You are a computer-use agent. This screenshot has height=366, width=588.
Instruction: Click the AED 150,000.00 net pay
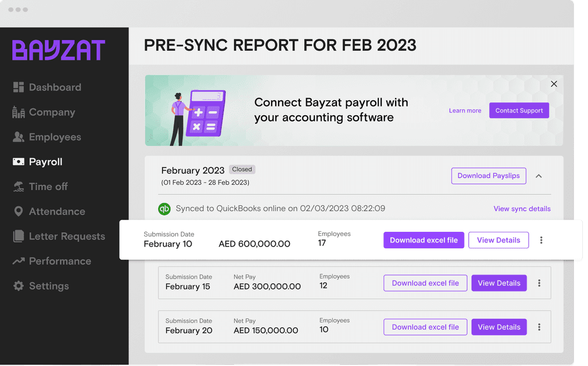coord(266,331)
